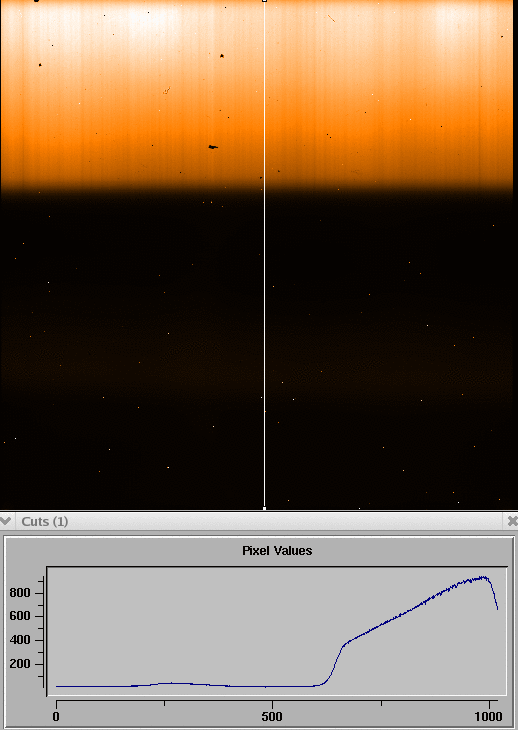Click the dark spot near the top center

pyautogui.click(x=222, y=56)
